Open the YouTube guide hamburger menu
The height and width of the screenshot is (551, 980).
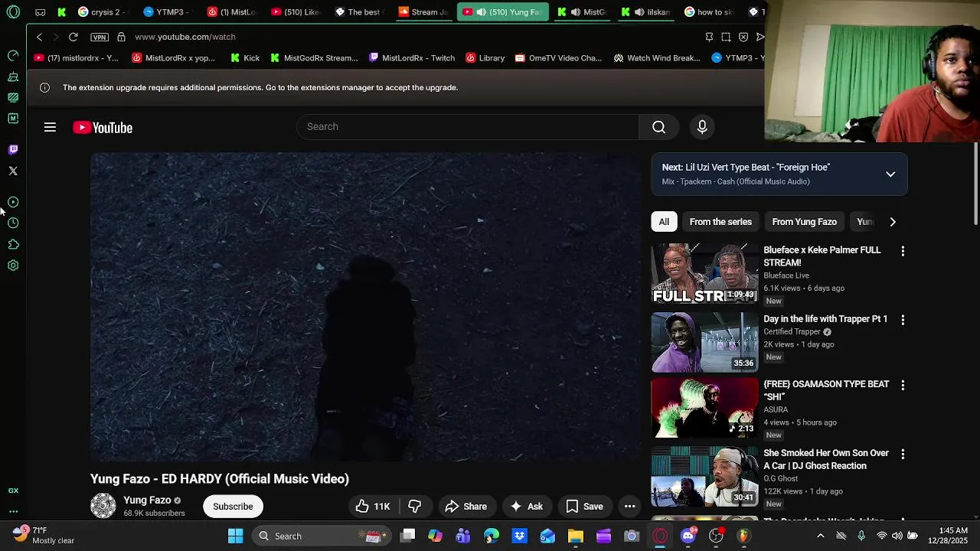(50, 127)
